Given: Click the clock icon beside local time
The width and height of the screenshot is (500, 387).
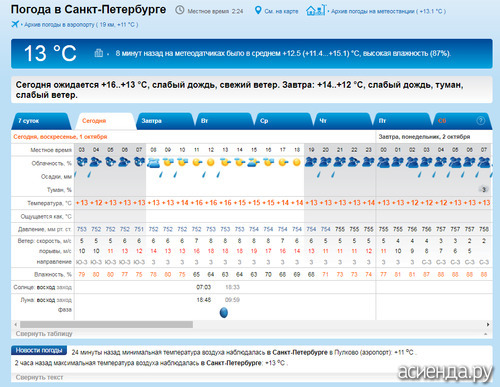Looking at the screenshot, I should point(180,10).
